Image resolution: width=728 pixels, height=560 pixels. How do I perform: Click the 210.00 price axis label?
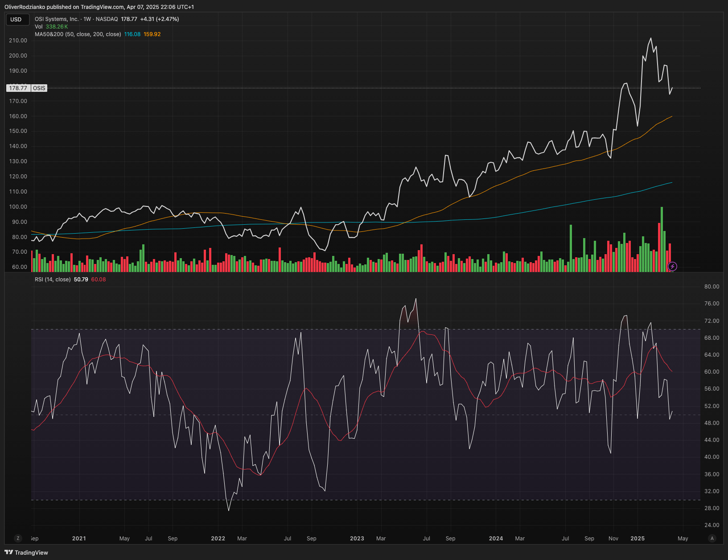click(x=18, y=41)
